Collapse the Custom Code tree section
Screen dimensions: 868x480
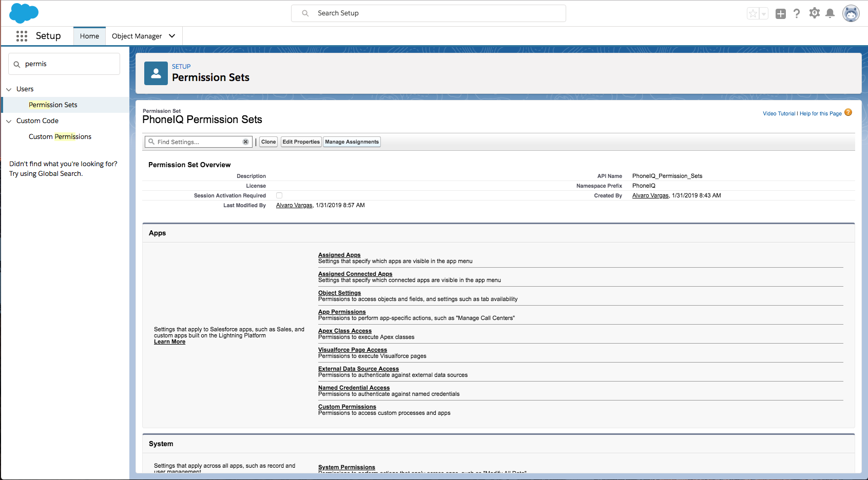tap(9, 121)
